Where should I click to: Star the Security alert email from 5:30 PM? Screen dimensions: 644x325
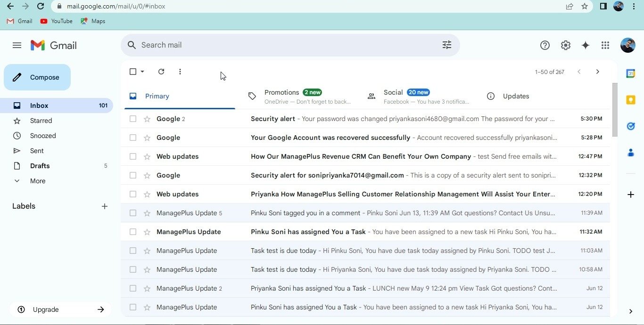click(147, 119)
